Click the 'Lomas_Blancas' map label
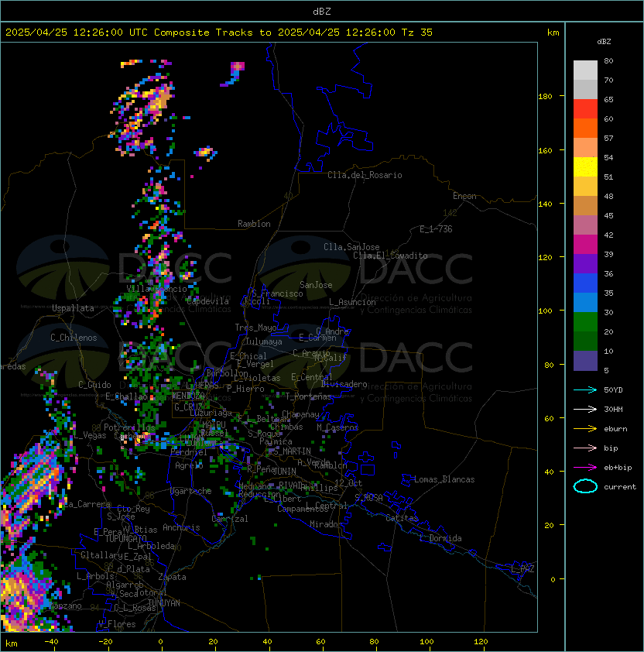 (x=444, y=479)
